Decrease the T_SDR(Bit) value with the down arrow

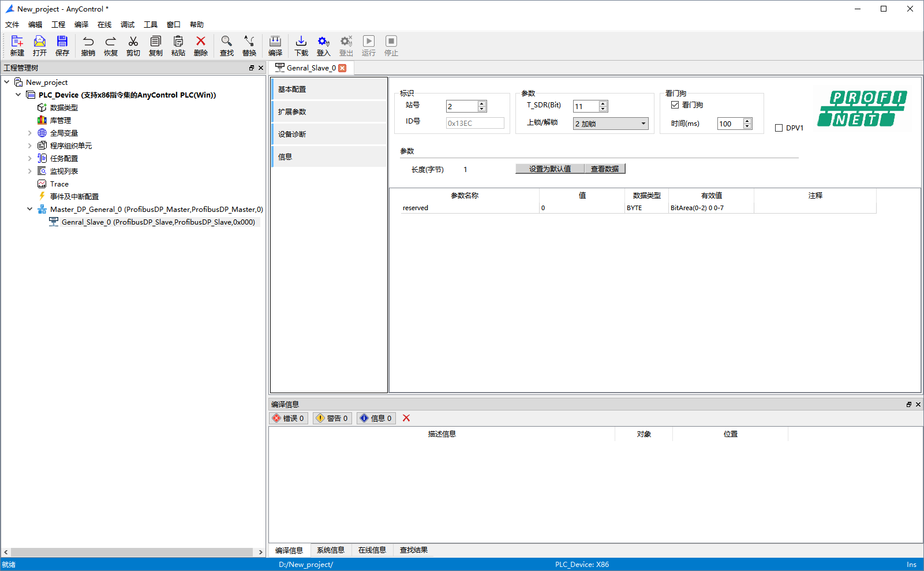(x=603, y=109)
